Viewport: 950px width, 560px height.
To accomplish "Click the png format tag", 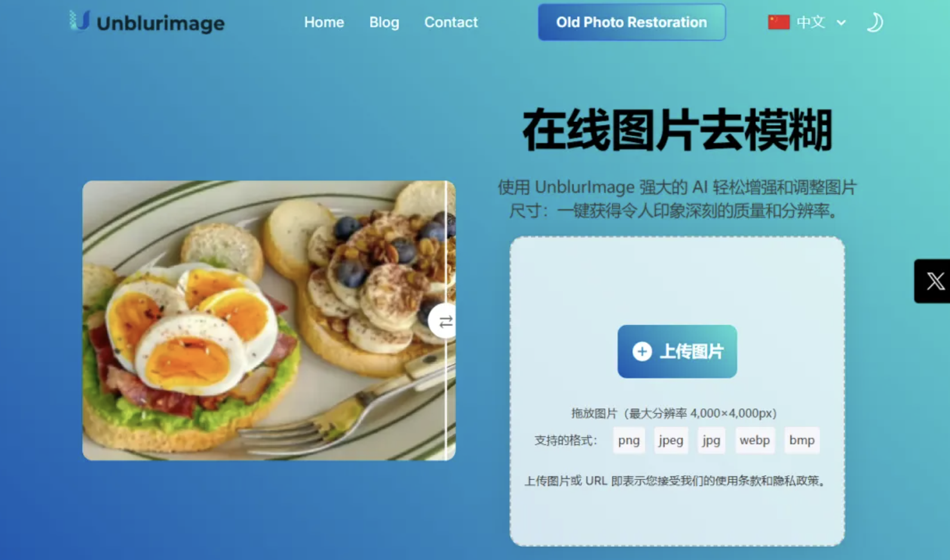I will 629,440.
